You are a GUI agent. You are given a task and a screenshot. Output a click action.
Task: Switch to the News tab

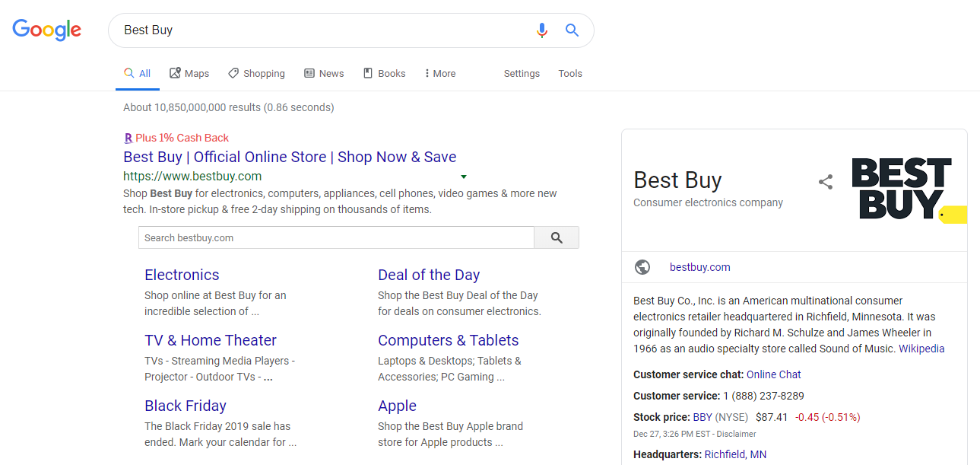[324, 73]
